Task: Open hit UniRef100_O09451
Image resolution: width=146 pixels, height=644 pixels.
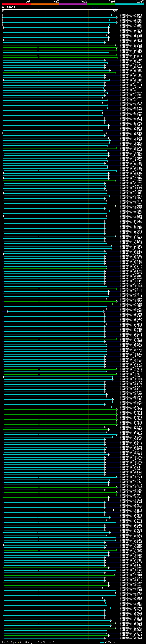Action: pyautogui.click(x=131, y=22)
